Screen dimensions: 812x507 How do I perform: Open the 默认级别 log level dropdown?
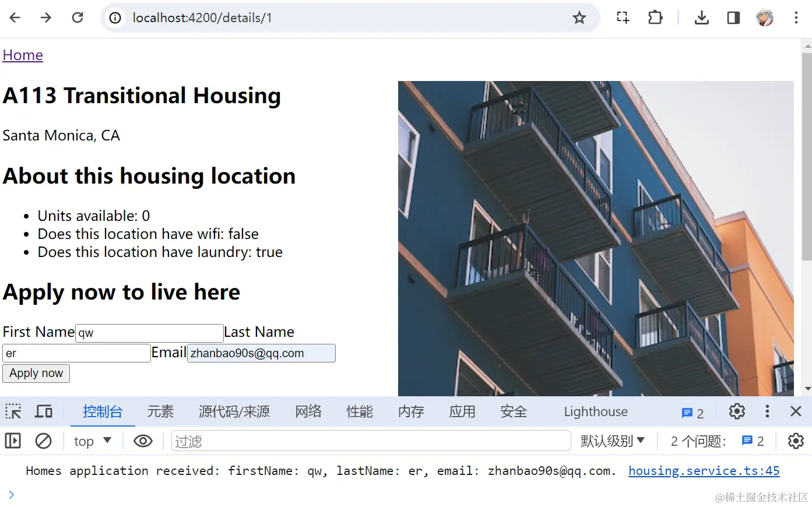pos(613,441)
